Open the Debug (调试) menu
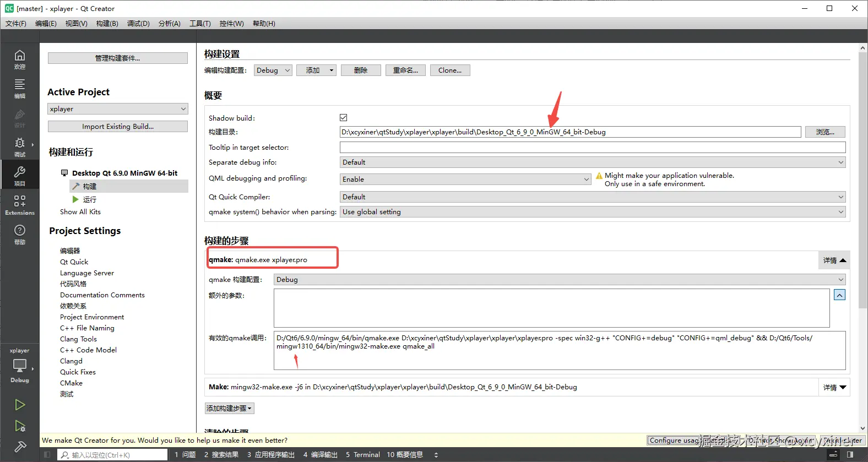 (x=138, y=24)
